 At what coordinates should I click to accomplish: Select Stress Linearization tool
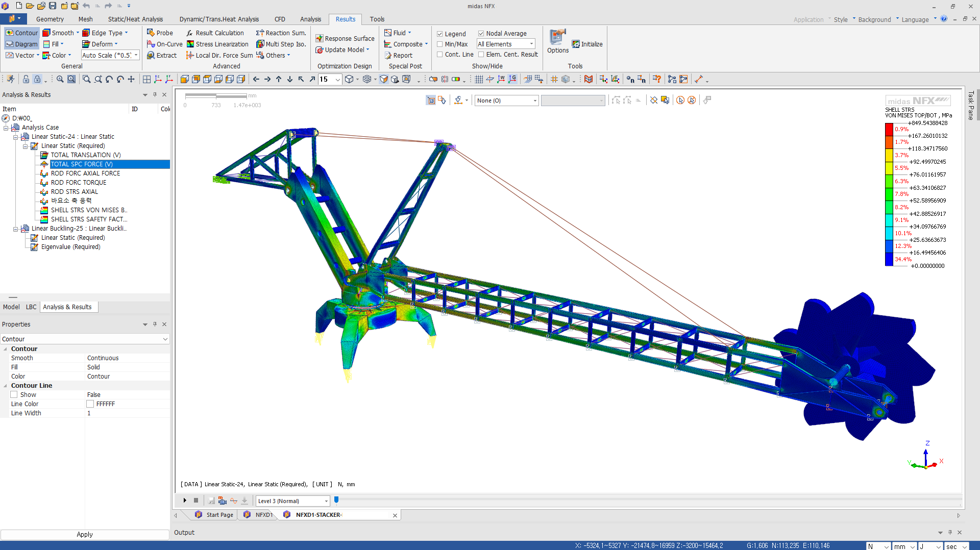pos(190,44)
